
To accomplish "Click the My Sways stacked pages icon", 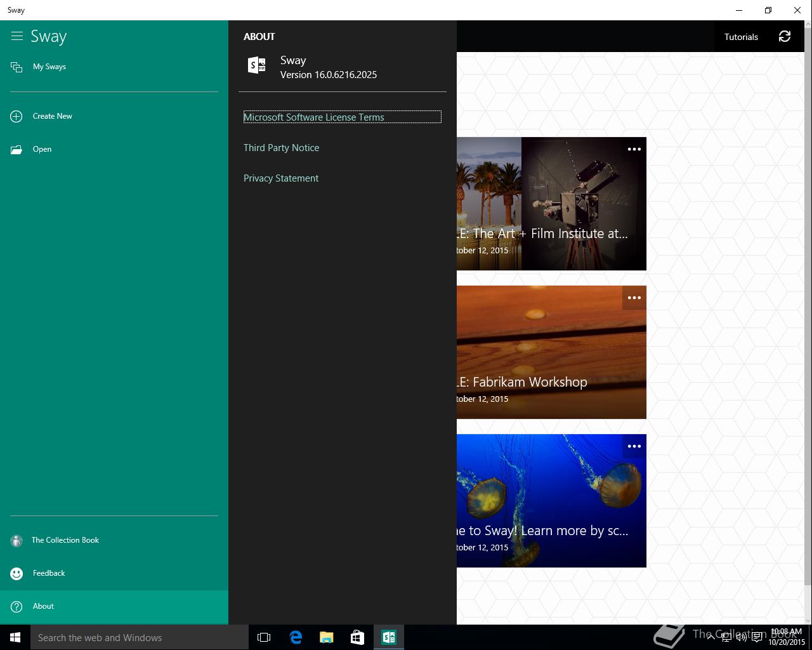I will pos(16,67).
